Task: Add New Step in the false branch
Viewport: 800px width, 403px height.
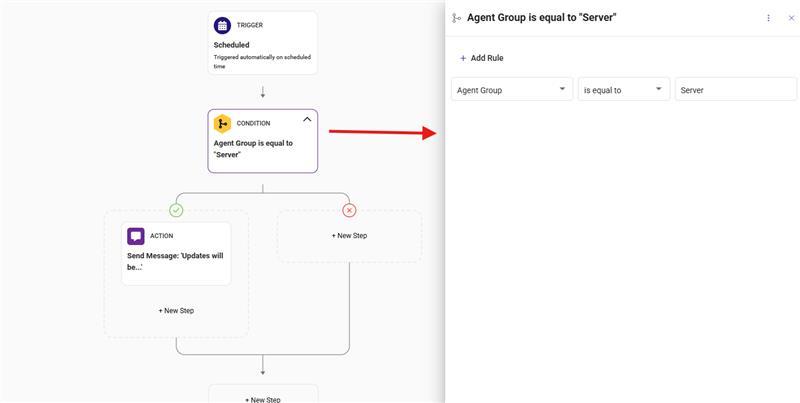Action: coord(349,236)
